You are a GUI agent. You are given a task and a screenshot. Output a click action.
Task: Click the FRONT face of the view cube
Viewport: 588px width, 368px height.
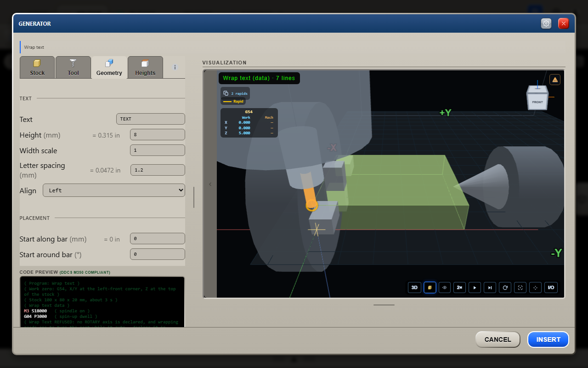[x=537, y=102]
